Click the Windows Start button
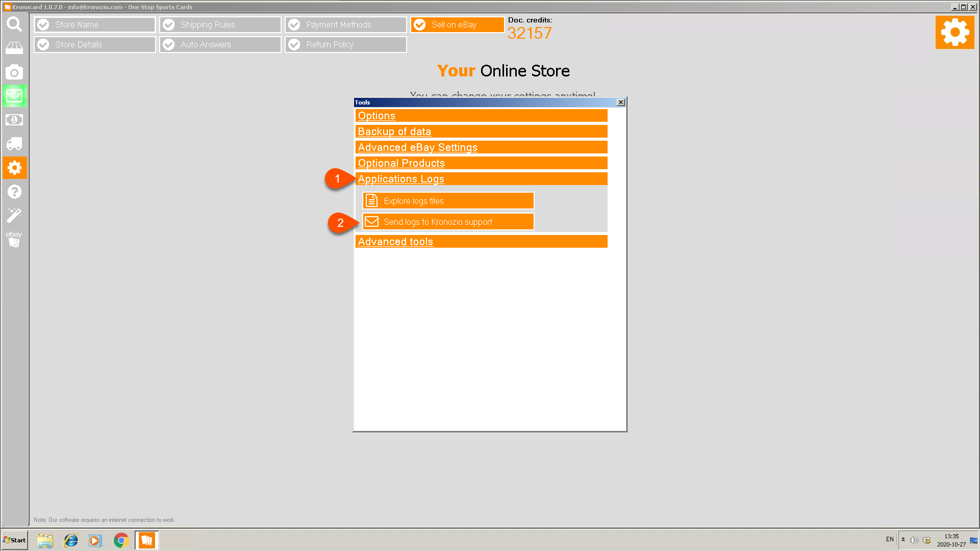980x551 pixels. pyautogui.click(x=14, y=540)
